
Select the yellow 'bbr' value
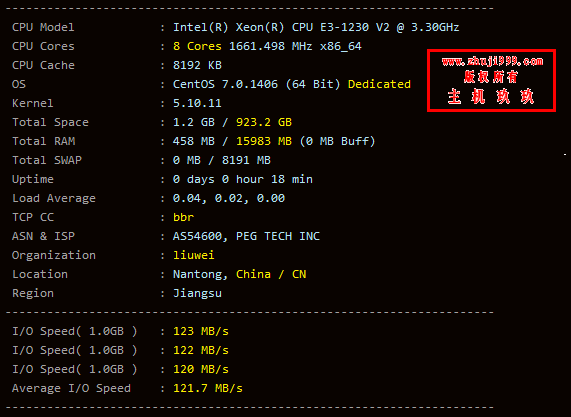point(183,217)
